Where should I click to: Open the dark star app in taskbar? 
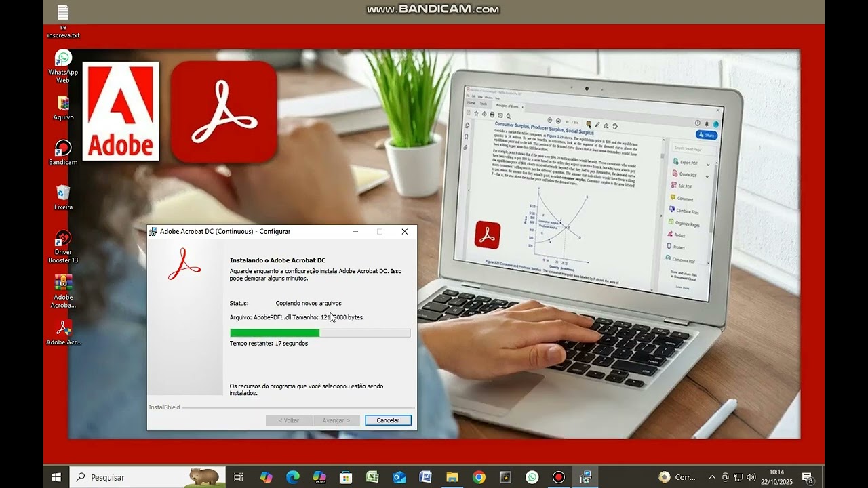tap(505, 477)
